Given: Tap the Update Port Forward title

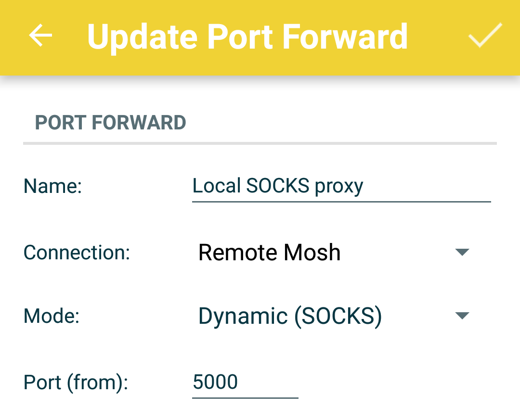Looking at the screenshot, I should coord(247,37).
